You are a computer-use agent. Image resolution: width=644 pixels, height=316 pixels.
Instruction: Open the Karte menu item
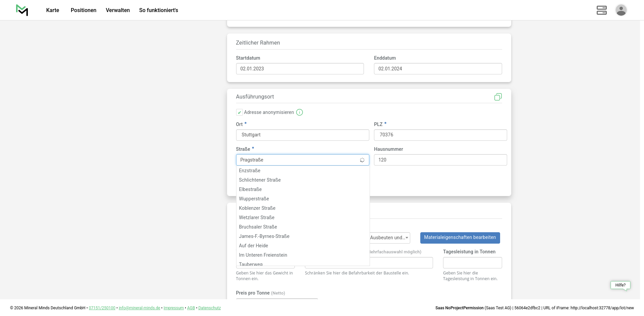(x=53, y=10)
